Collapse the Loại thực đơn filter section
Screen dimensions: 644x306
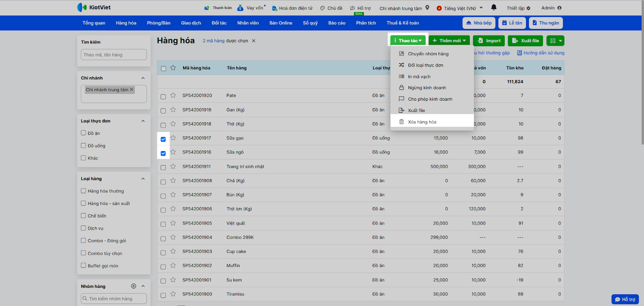coord(143,121)
